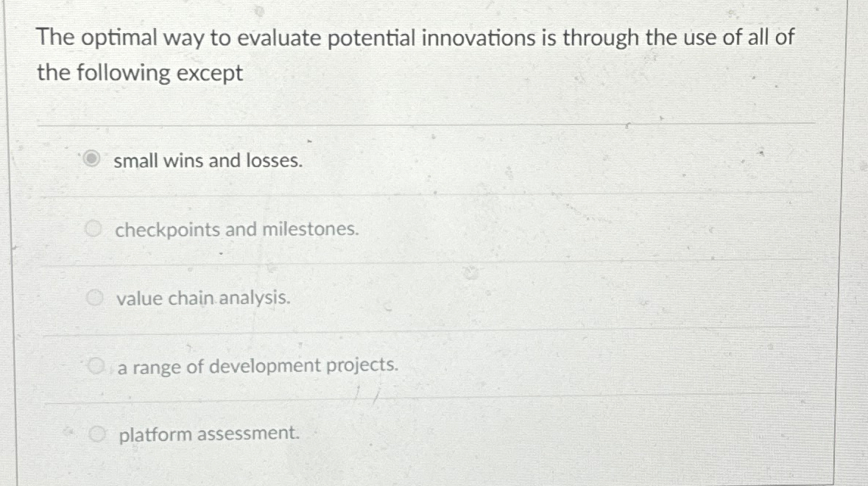This screenshot has height=486, width=868.
Task: Click the filled radio button next to 'small wins'
Action: 91,159
